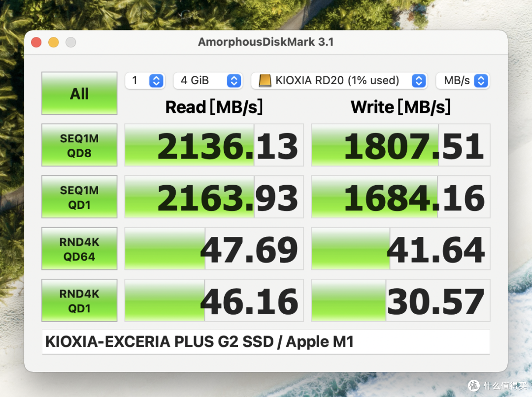Start the RND4K QD64 test
This screenshot has width=532, height=397.
point(79,249)
